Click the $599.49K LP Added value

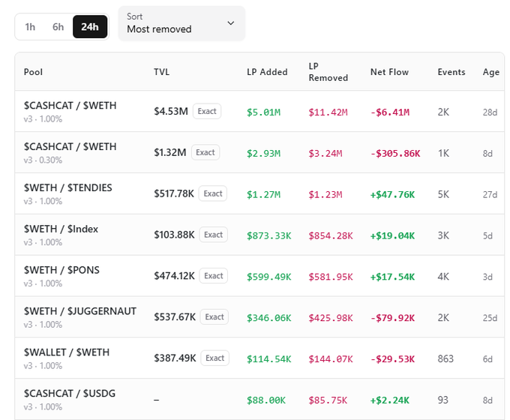pyautogui.click(x=268, y=277)
